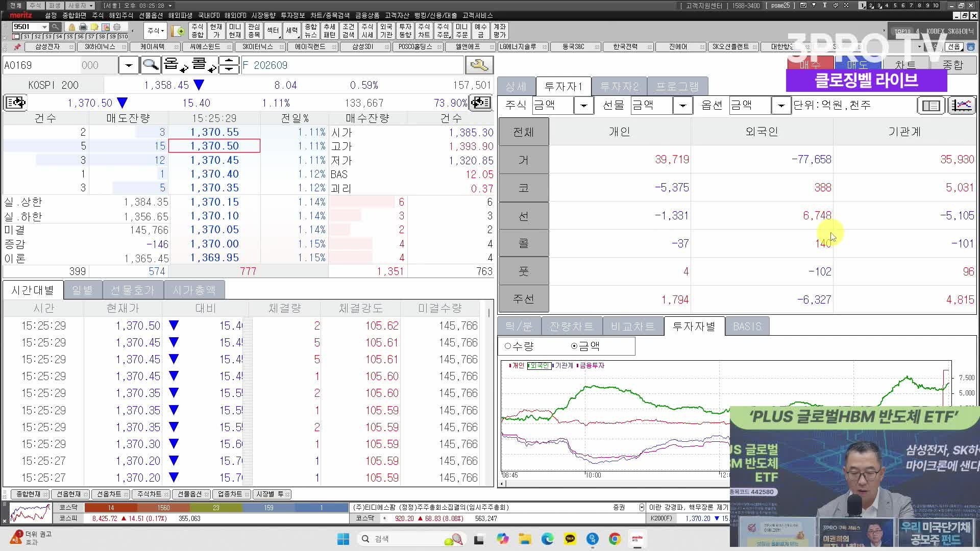980x551 pixels.
Task: Toggle 금융투자 series in chart legend
Action: click(x=591, y=365)
